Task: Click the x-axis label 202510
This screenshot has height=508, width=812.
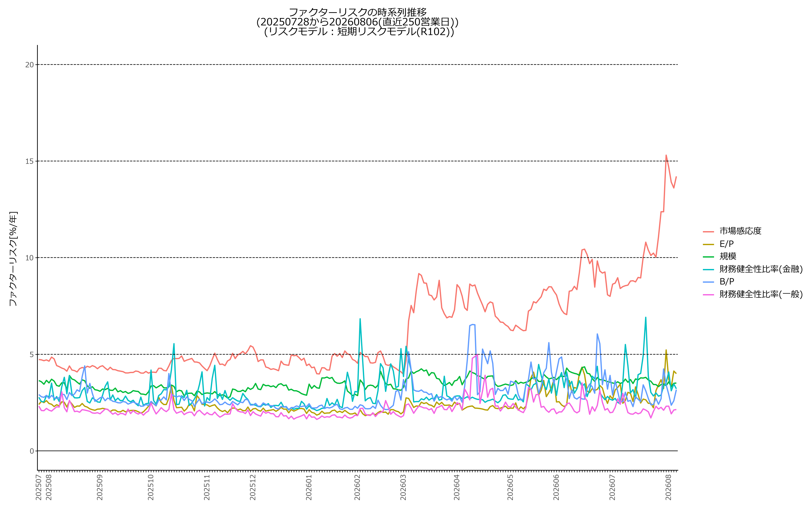Action: [x=151, y=487]
